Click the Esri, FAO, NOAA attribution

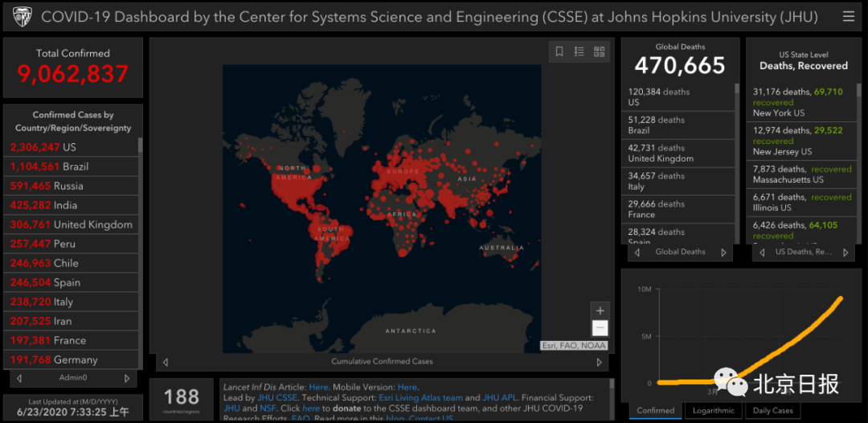coord(574,346)
